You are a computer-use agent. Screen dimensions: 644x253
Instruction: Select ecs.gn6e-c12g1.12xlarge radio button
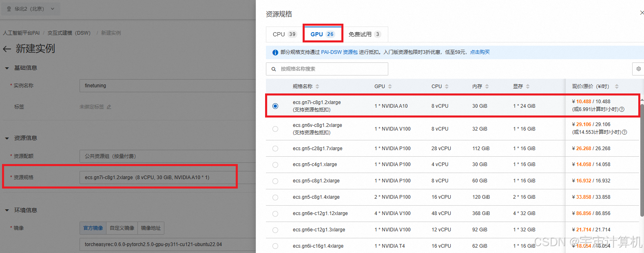point(275,214)
